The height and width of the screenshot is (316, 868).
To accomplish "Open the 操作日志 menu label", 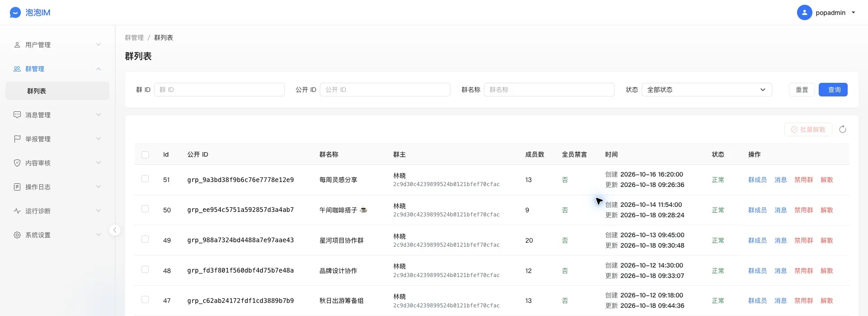I will coord(38,187).
